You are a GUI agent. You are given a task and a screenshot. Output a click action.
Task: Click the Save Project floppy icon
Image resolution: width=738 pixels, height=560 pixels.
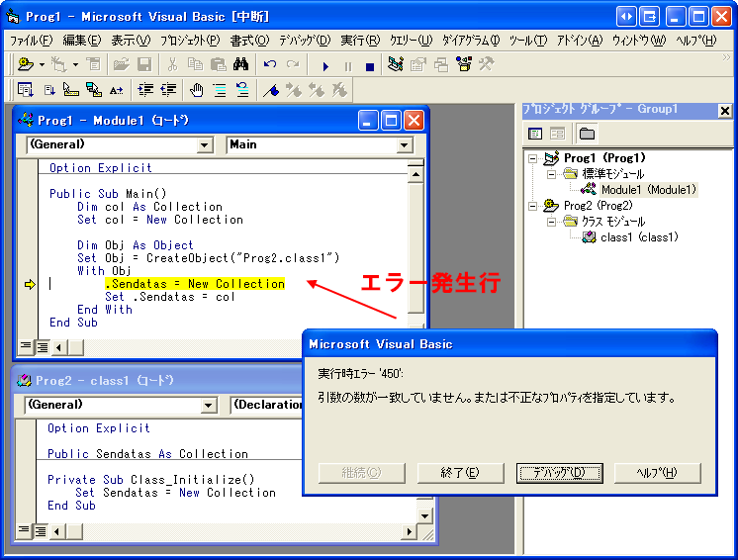[x=144, y=64]
